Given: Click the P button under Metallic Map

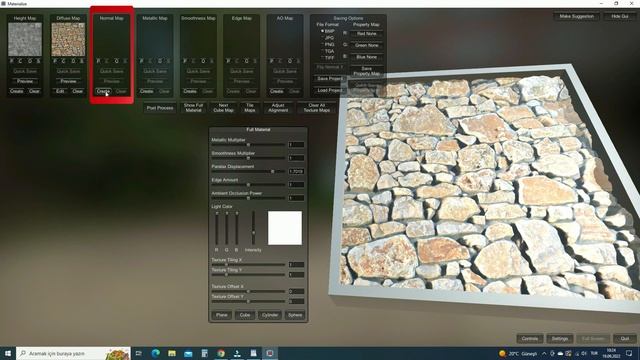Looking at the screenshot, I should pos(142,61).
